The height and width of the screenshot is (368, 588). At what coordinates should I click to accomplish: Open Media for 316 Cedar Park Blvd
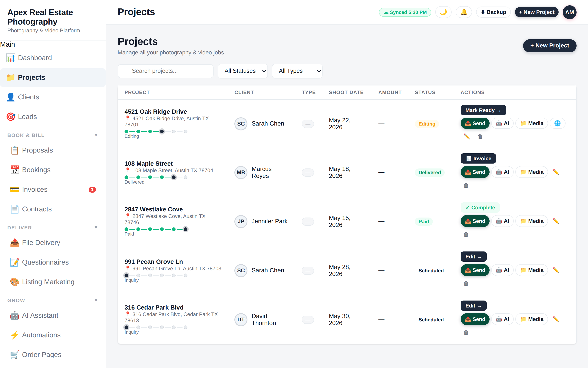click(531, 319)
